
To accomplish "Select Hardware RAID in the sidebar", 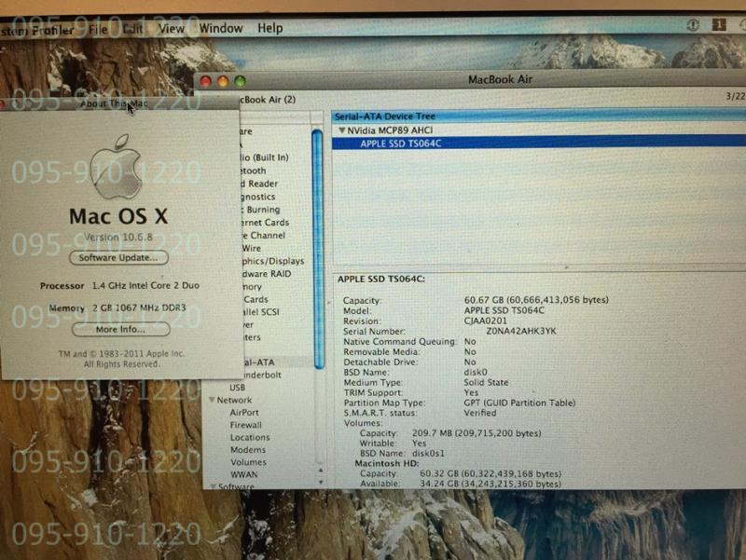I will [x=265, y=274].
